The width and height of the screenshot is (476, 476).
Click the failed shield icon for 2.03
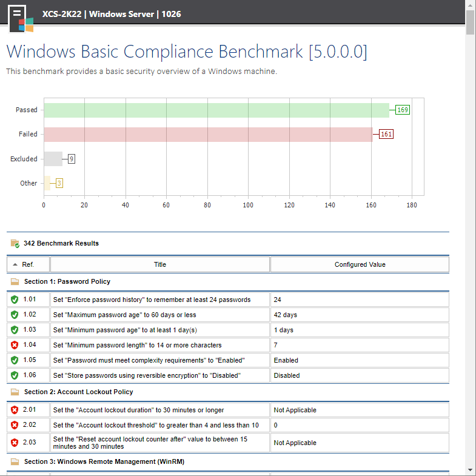pyautogui.click(x=15, y=443)
